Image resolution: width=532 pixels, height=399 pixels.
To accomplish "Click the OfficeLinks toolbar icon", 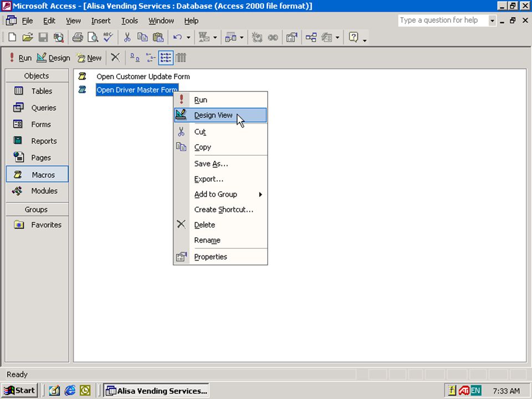I will (204, 37).
